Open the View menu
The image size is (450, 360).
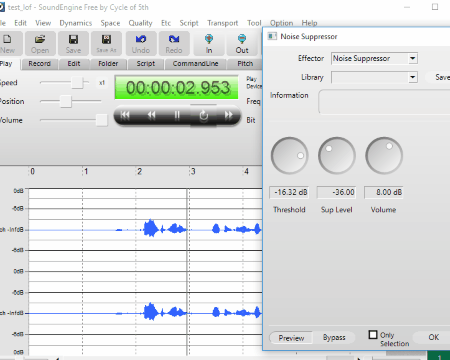[x=43, y=23]
